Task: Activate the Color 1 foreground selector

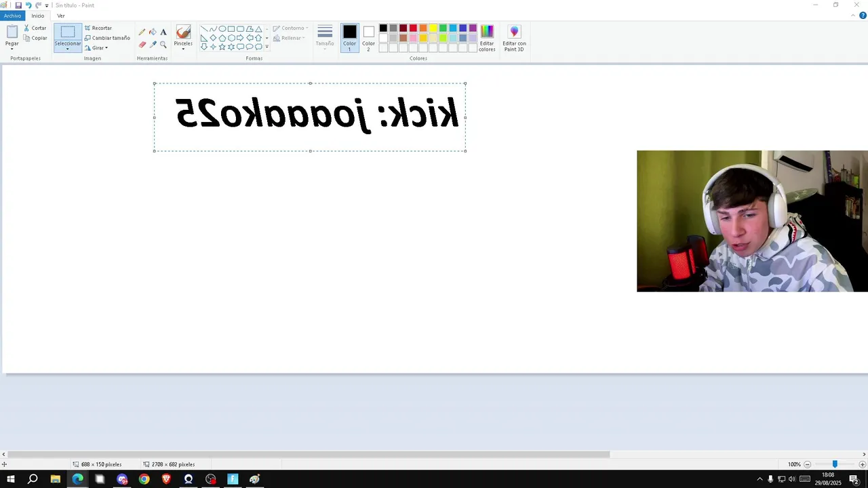Action: coord(349,38)
